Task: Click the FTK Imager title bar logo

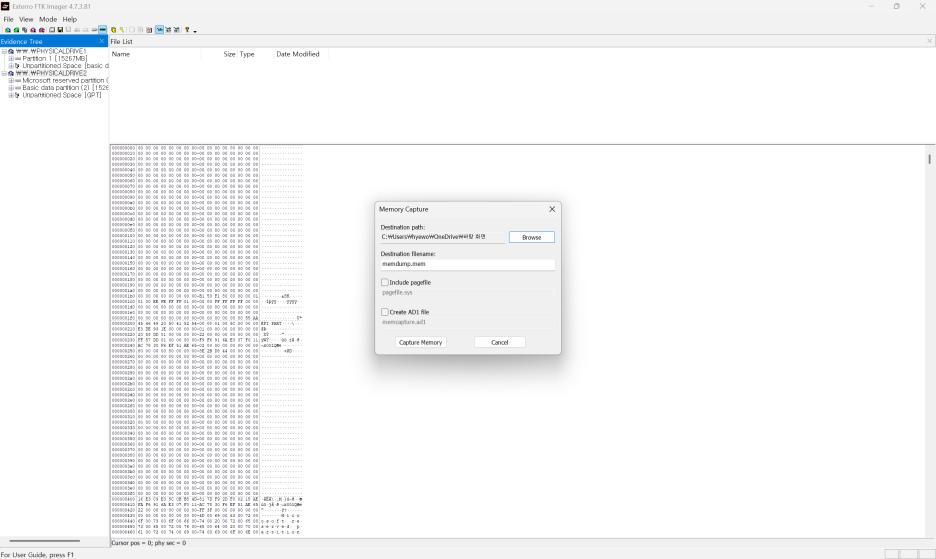Action: click(x=5, y=6)
